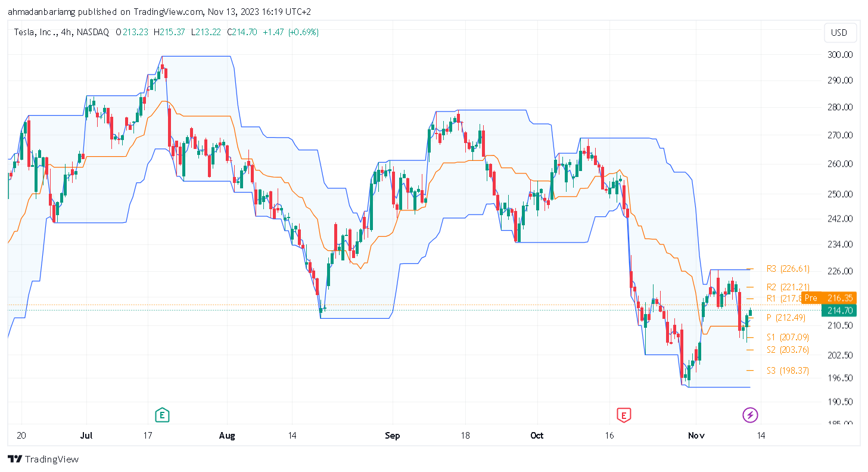Click the R3 (226.61) pivot label

(x=788, y=269)
